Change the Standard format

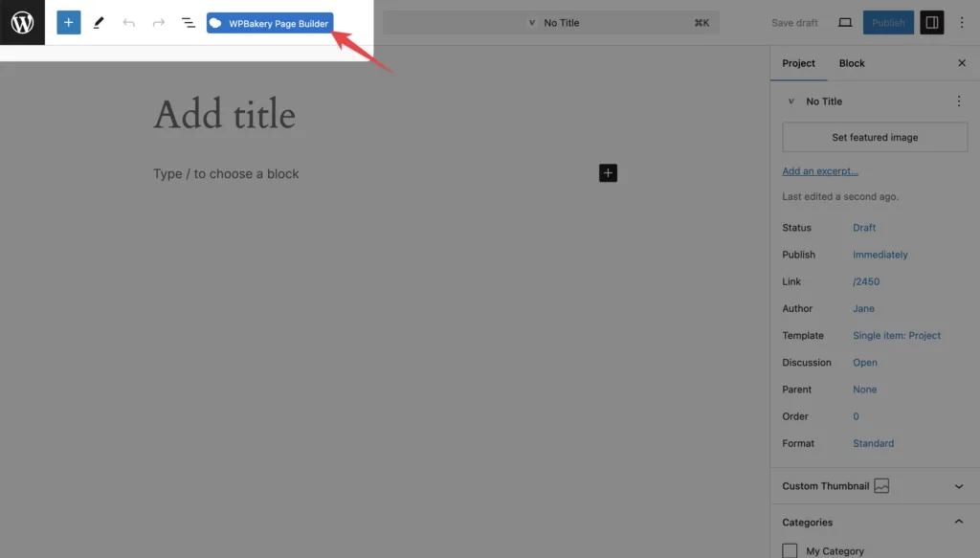click(x=873, y=444)
